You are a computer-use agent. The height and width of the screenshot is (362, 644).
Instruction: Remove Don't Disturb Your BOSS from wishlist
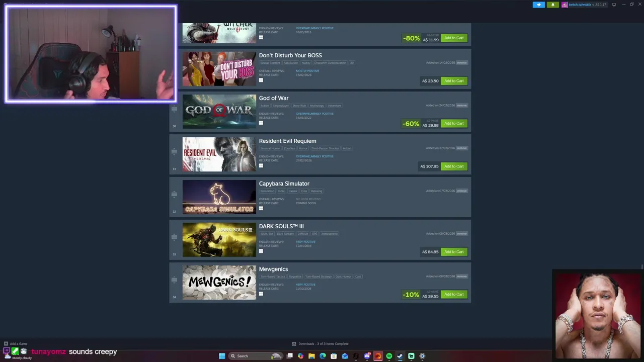point(462,63)
